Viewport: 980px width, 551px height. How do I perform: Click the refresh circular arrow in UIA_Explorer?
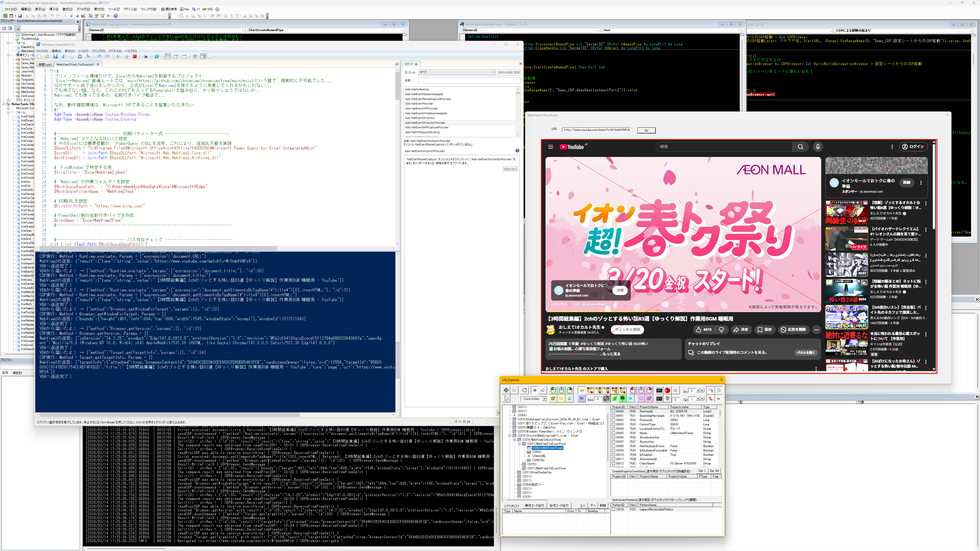coord(525,390)
